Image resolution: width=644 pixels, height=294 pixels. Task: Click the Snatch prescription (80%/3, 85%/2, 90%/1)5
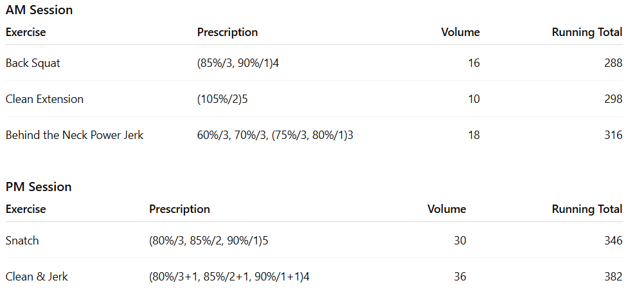tap(208, 241)
